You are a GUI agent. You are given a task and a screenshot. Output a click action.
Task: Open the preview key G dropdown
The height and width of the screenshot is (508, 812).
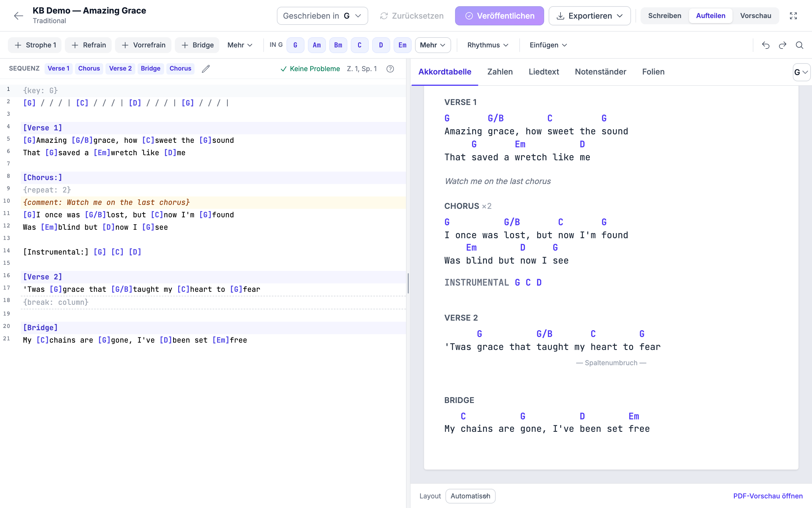click(x=801, y=72)
